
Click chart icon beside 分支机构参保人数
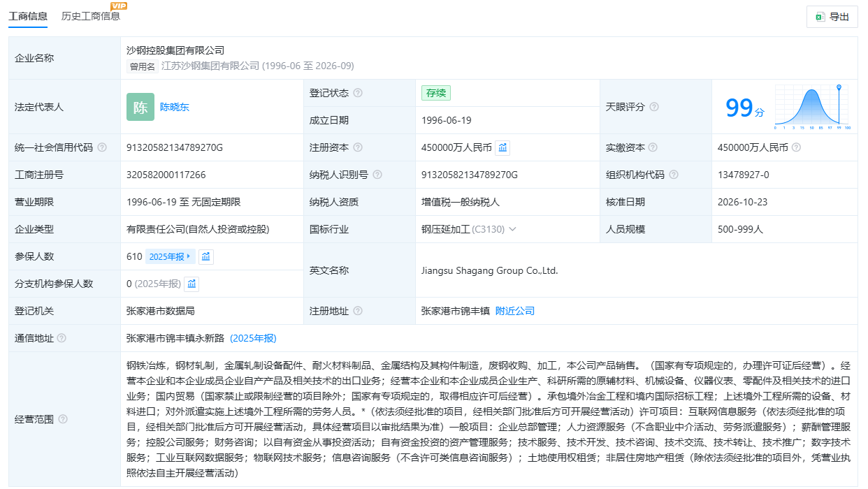pyautogui.click(x=192, y=284)
